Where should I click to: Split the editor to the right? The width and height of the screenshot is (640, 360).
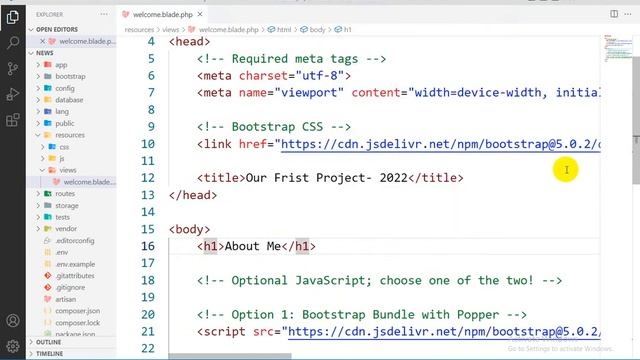pyautogui.click(x=614, y=14)
